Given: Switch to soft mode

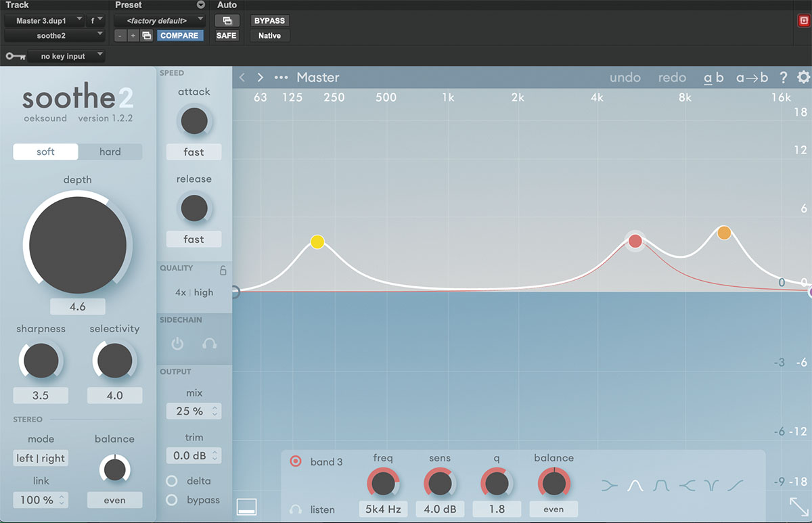Looking at the screenshot, I should pos(45,152).
